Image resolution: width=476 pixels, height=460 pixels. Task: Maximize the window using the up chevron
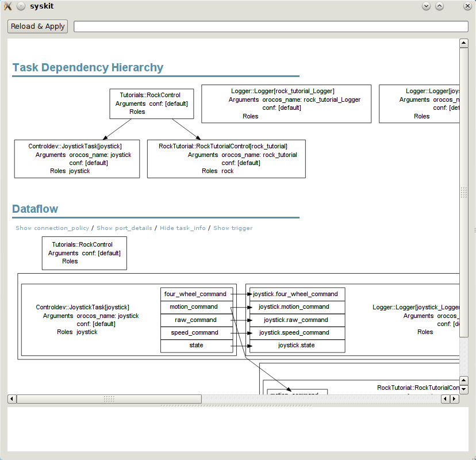point(439,6)
